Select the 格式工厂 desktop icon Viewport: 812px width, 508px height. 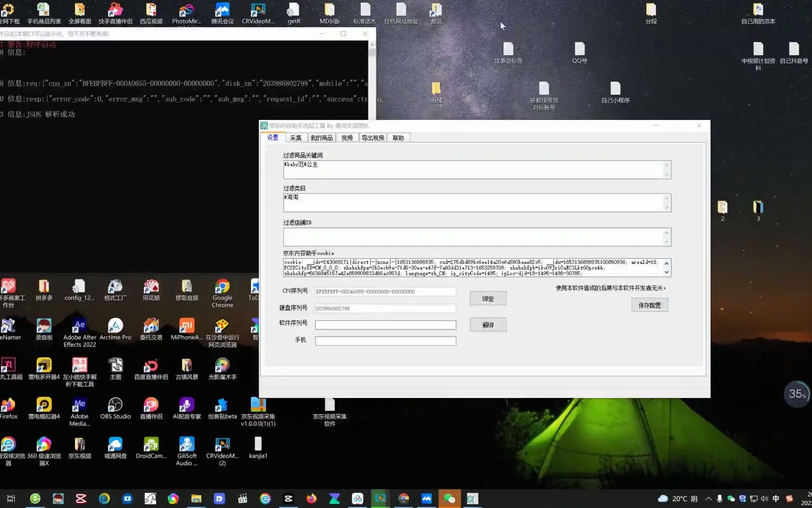[x=115, y=290]
